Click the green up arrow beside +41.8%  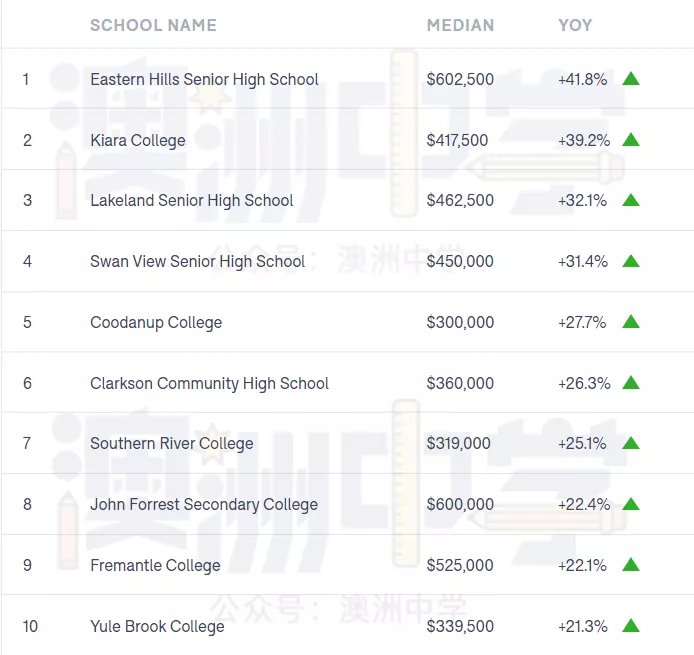click(631, 79)
